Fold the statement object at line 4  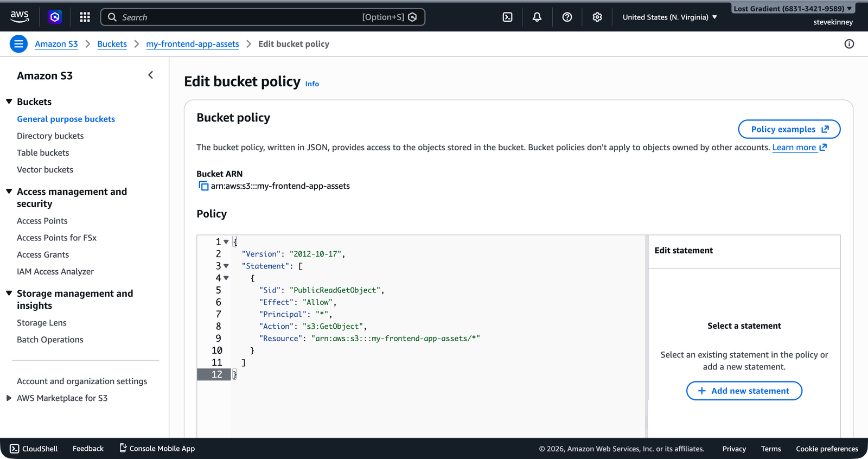pyautogui.click(x=226, y=278)
